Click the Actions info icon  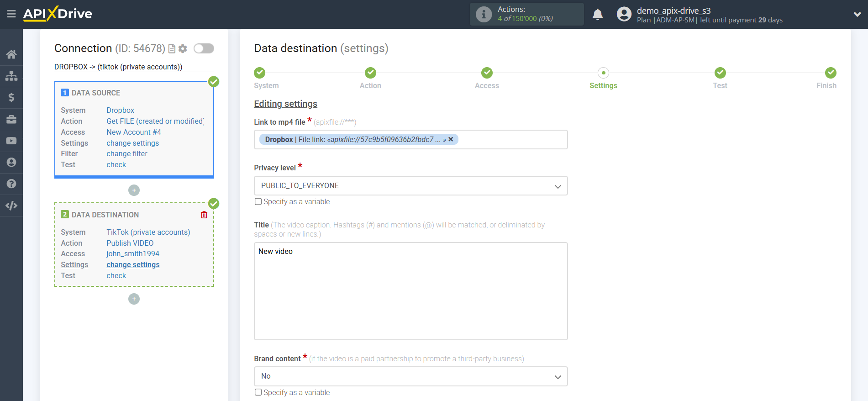tap(484, 14)
